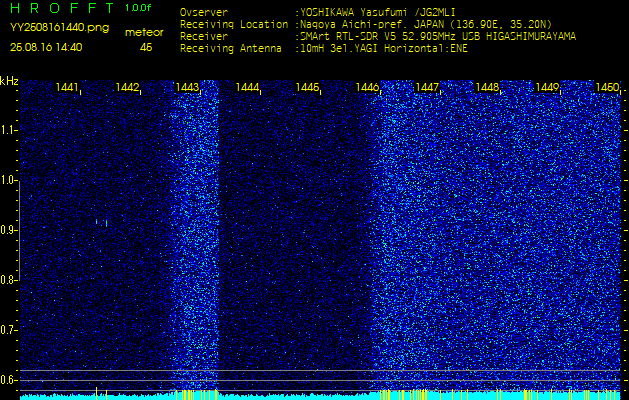629x400 pixels.
Task: Click the Nagoya Aichi-pref. JAPAN location value
Action: pos(424,25)
